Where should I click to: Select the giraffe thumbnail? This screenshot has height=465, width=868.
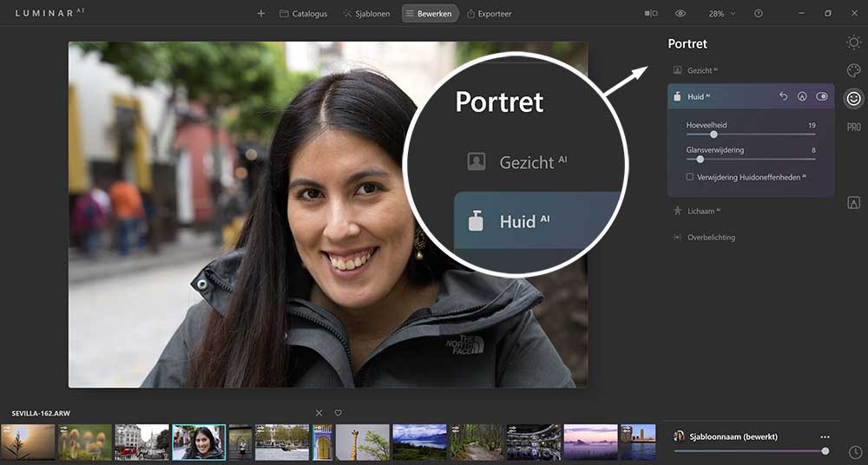(363, 442)
